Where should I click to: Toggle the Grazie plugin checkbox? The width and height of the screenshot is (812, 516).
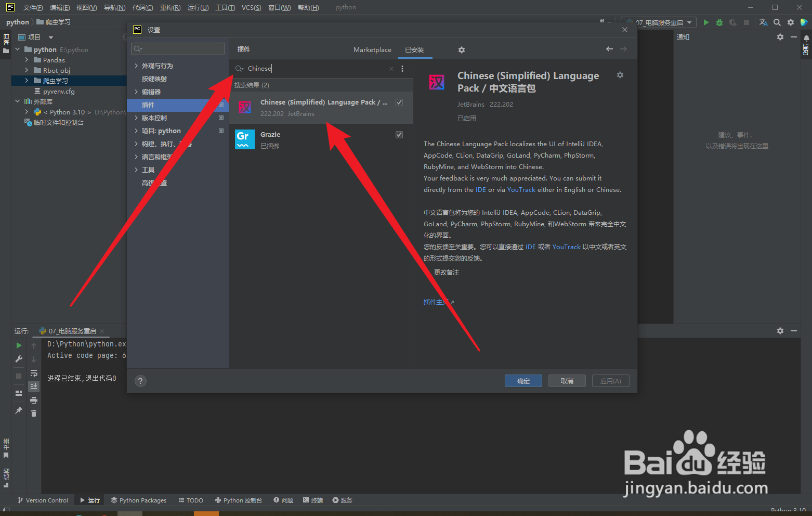pos(399,135)
